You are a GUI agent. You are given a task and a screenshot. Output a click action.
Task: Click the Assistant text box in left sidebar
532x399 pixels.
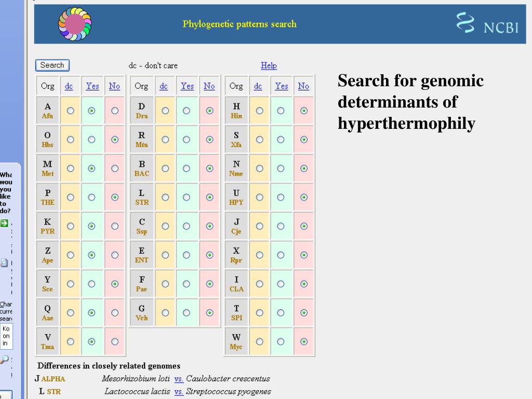pyautogui.click(x=6, y=336)
